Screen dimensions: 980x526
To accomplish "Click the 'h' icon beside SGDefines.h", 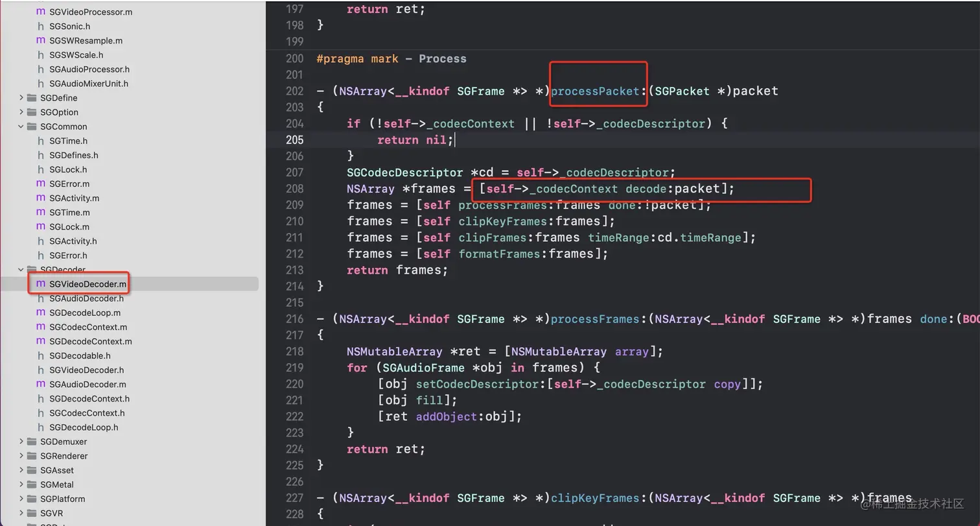I will click(41, 155).
